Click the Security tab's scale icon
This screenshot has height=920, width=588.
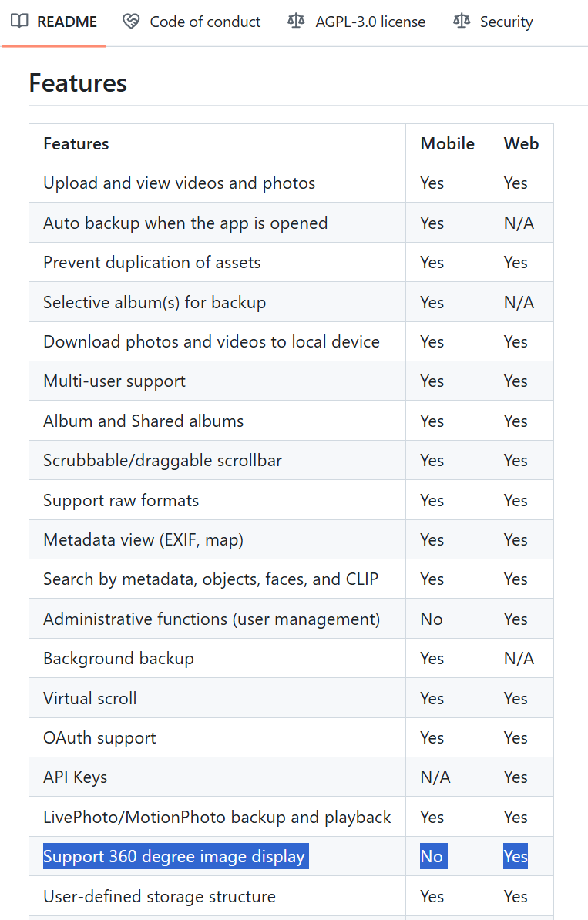click(x=462, y=22)
